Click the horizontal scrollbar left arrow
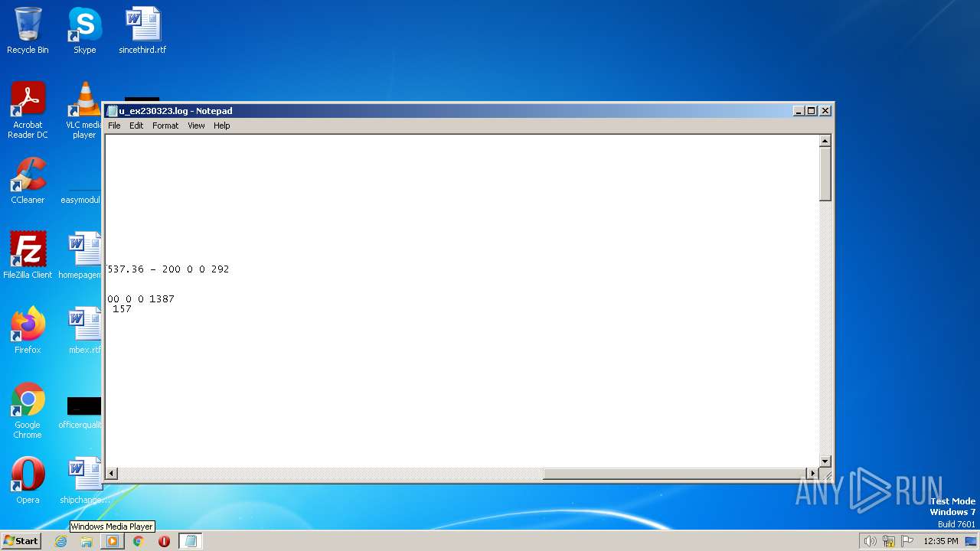The height and width of the screenshot is (551, 980). point(111,474)
